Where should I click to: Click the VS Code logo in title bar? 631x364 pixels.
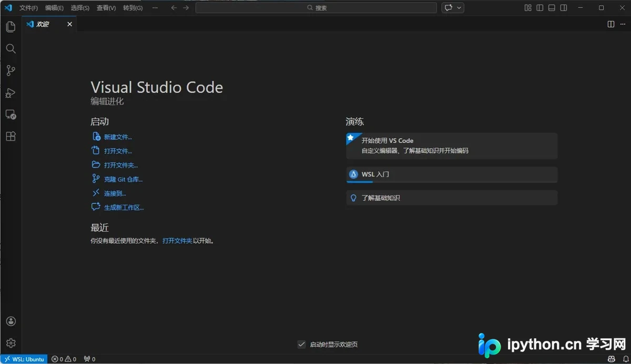tap(8, 8)
